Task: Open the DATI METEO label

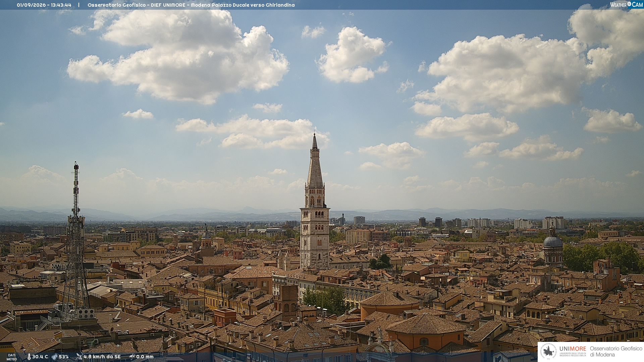Action: [x=12, y=357]
